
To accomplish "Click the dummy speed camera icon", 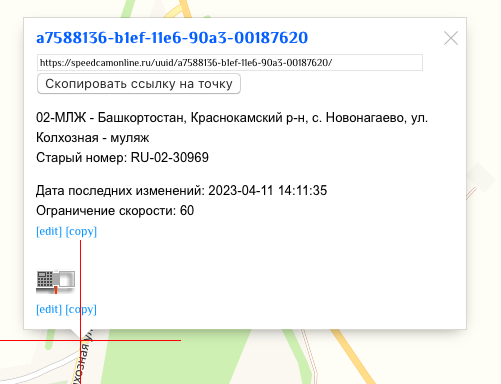I will pyautogui.click(x=55, y=282).
